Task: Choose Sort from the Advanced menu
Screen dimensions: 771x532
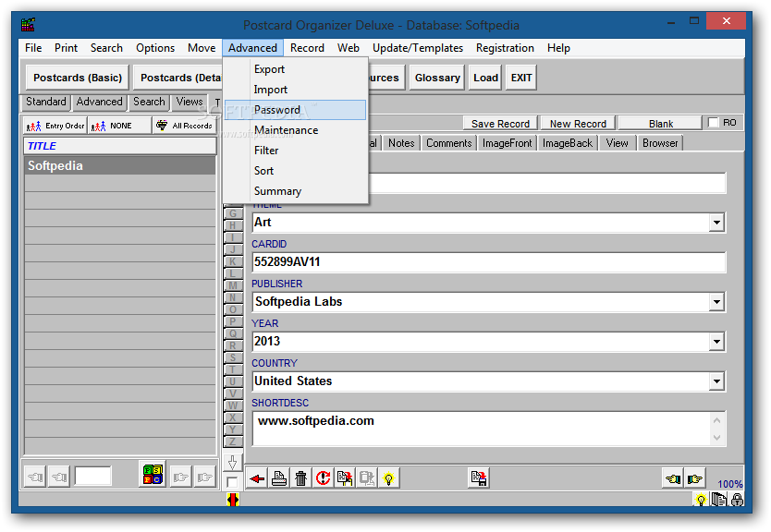Action: [296, 171]
